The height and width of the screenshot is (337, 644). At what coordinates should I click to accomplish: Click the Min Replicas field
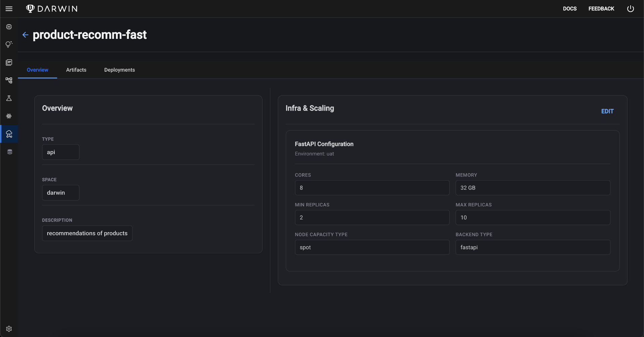pos(372,218)
